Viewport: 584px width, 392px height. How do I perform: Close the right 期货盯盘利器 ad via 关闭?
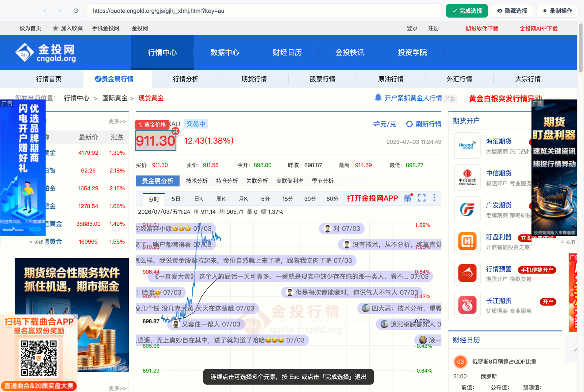click(x=568, y=242)
